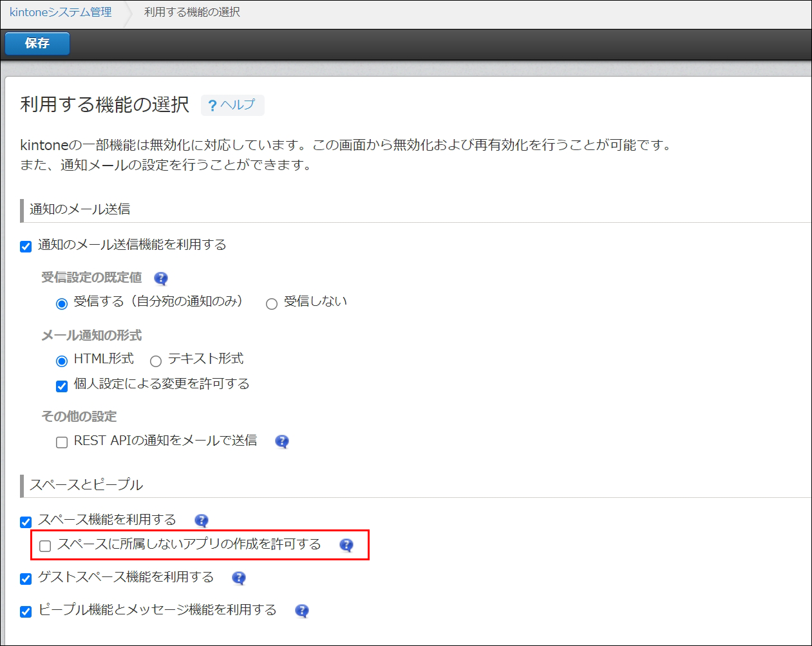Toggle ピープル機能とメッセージ機能を利用する checkbox
The width and height of the screenshot is (812, 646).
pos(26,612)
